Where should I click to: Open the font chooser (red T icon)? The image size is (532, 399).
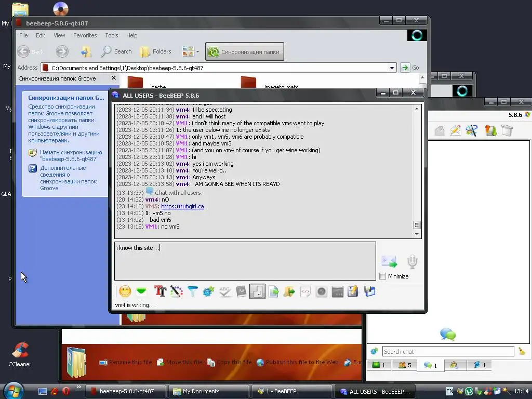[160, 291]
